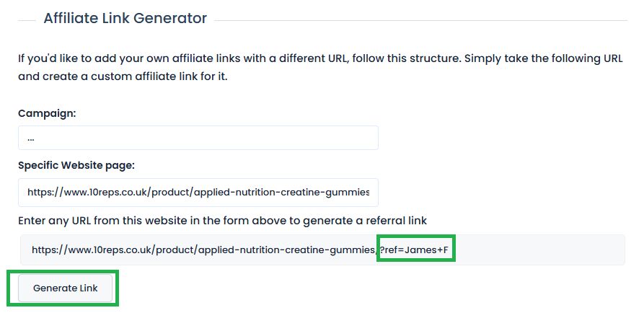The image size is (644, 313).
Task: Click the 'custom affiliate link' instruction line
Action: 123,76
